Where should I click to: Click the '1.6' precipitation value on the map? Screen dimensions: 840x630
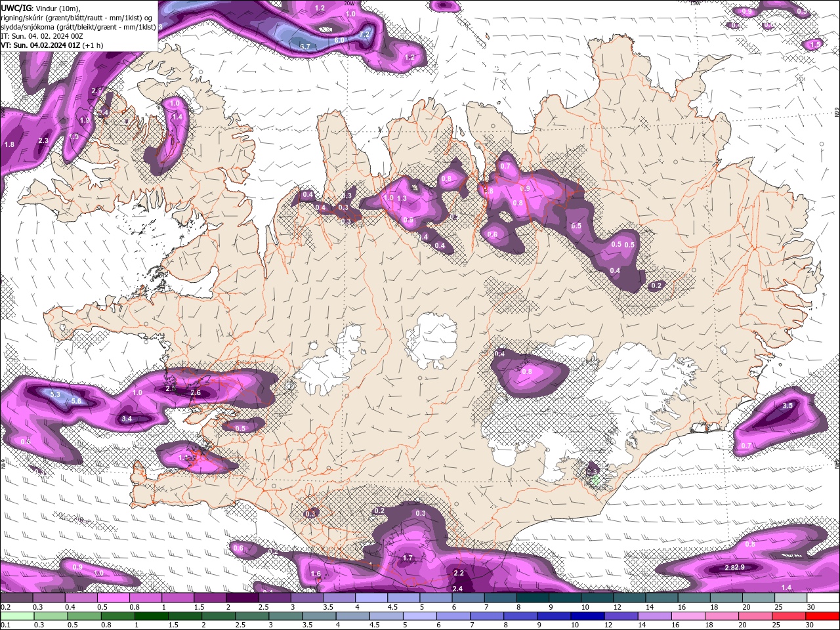[316, 574]
